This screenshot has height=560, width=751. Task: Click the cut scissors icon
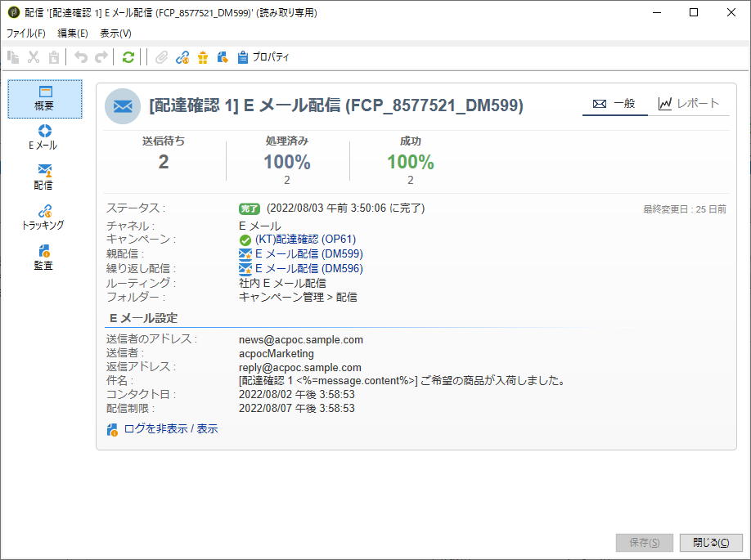point(34,57)
